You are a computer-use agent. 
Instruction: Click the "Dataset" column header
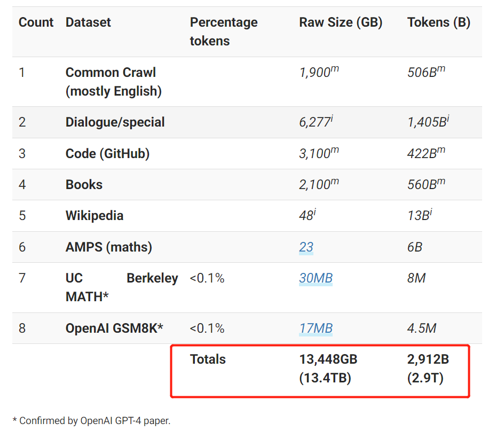88,22
